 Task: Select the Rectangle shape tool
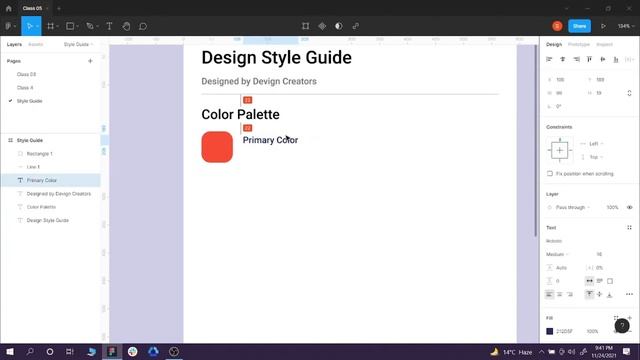pyautogui.click(x=70, y=26)
